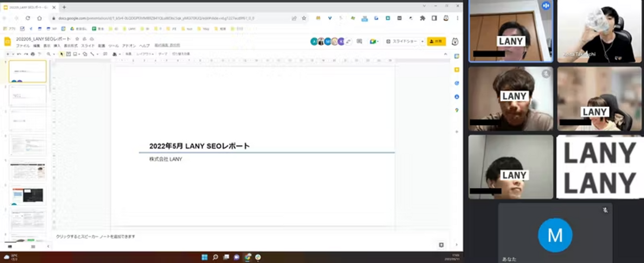Select the second slide thumbnail
Viewport: 644px width, 263px height.
click(x=28, y=96)
